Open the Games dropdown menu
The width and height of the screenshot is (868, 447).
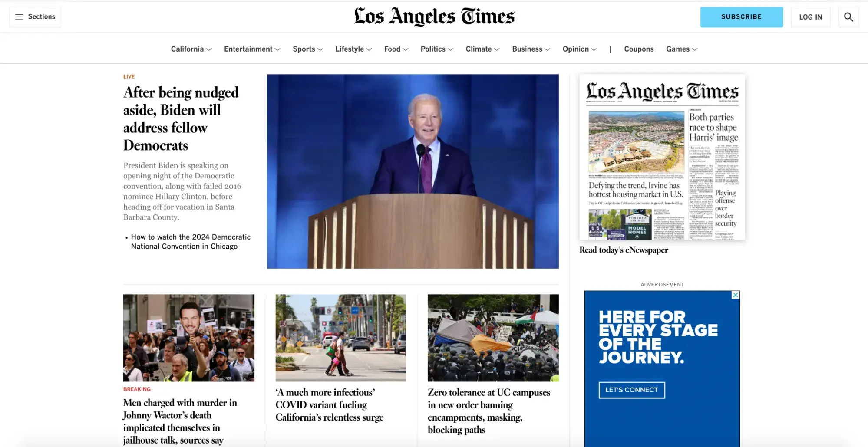coord(681,49)
